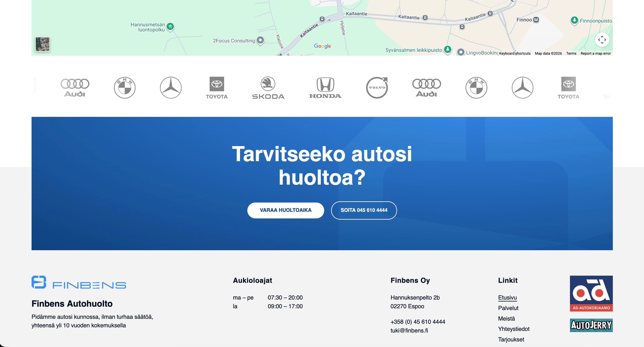Click the first Toyota logo in brand carousel
Image resolution: width=644 pixels, height=347 pixels.
[x=217, y=88]
